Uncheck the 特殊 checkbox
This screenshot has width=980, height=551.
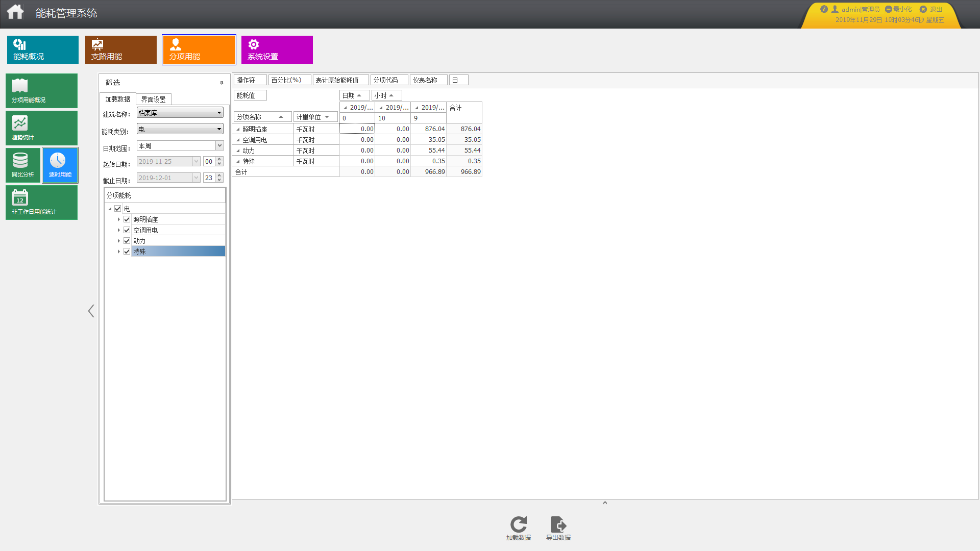coord(127,252)
